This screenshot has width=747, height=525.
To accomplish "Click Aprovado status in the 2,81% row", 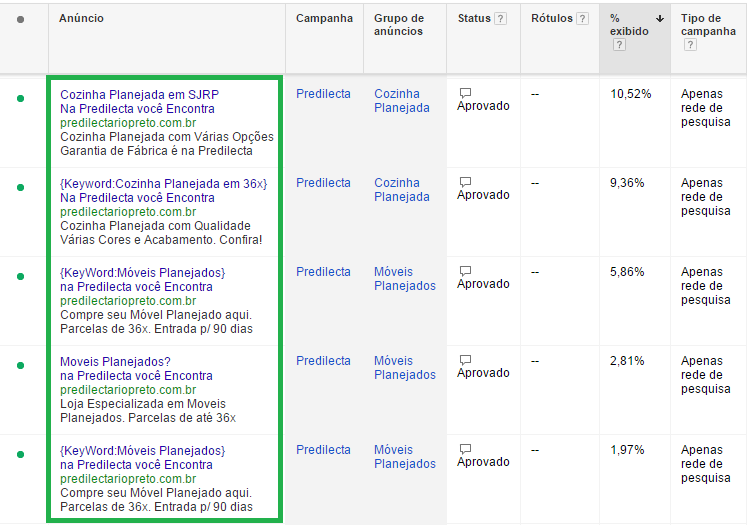I will [x=483, y=373].
